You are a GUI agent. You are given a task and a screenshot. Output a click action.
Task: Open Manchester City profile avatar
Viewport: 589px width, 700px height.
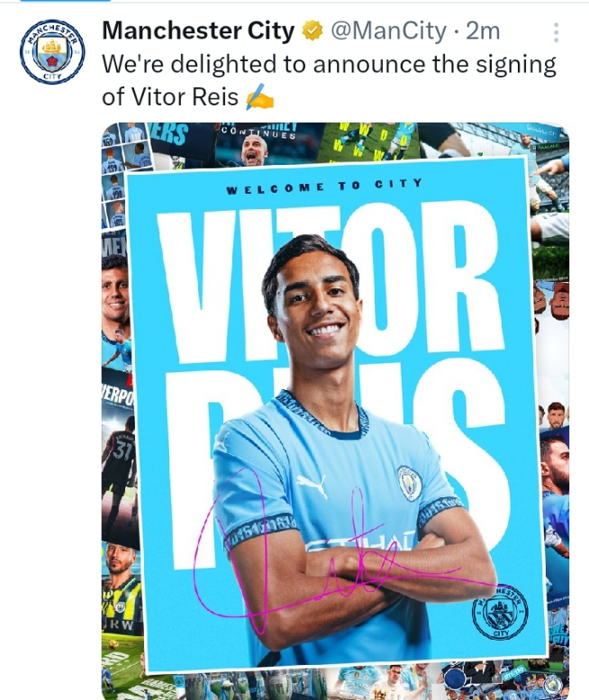point(52,51)
